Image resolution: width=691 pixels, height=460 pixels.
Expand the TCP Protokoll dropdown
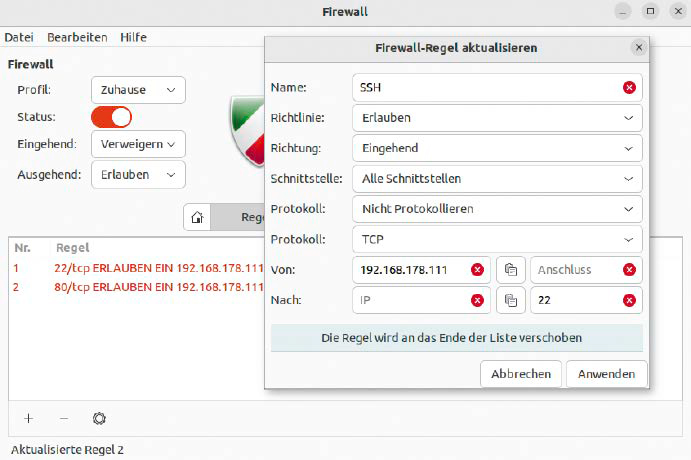496,240
